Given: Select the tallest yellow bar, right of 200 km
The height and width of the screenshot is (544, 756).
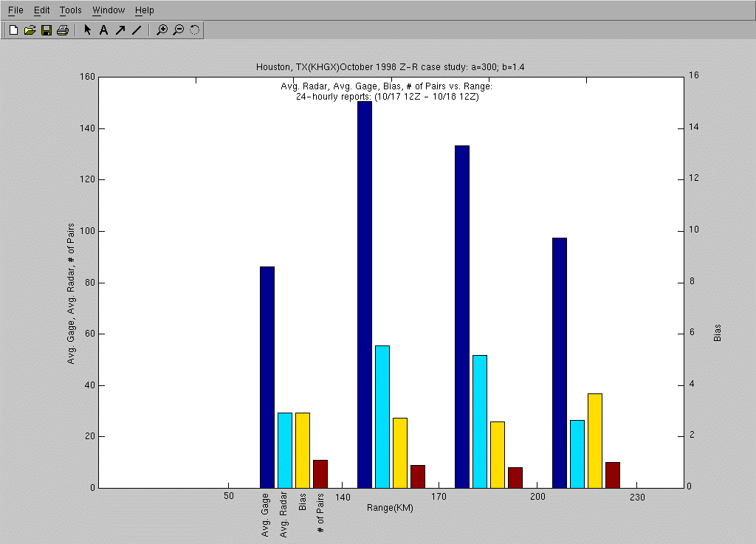Looking at the screenshot, I should coord(595,441).
